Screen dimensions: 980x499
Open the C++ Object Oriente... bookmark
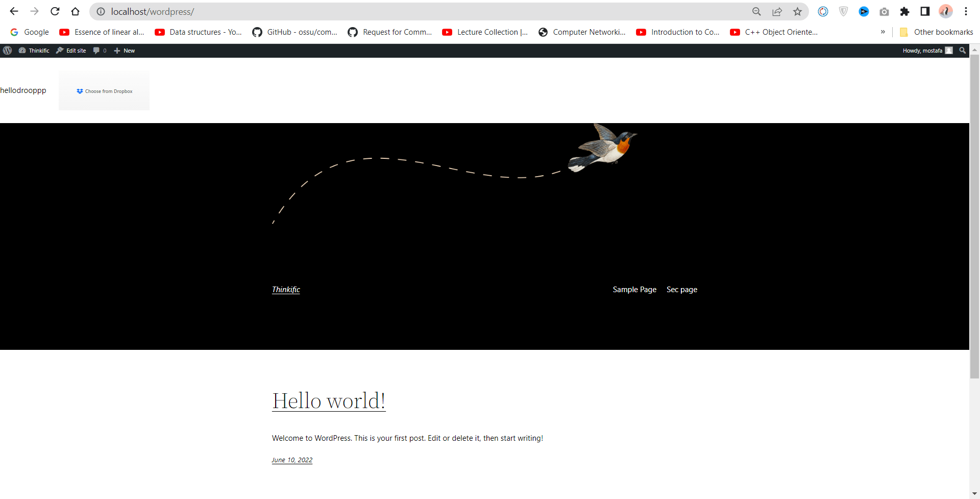pyautogui.click(x=774, y=32)
